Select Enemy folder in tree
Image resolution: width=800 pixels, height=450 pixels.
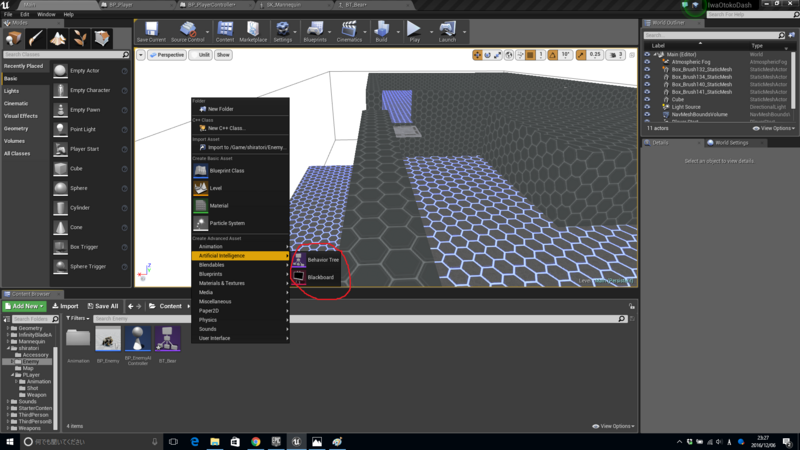[x=31, y=361]
